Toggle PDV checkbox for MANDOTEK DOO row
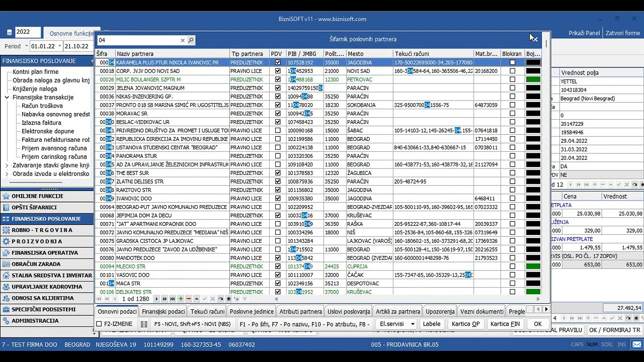Viewport: 644px width, 362px height. point(277,258)
